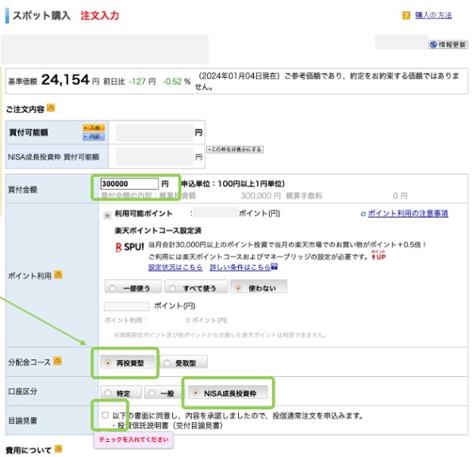
Task: Click the help icon beside 購入の方法
Action: (x=406, y=16)
